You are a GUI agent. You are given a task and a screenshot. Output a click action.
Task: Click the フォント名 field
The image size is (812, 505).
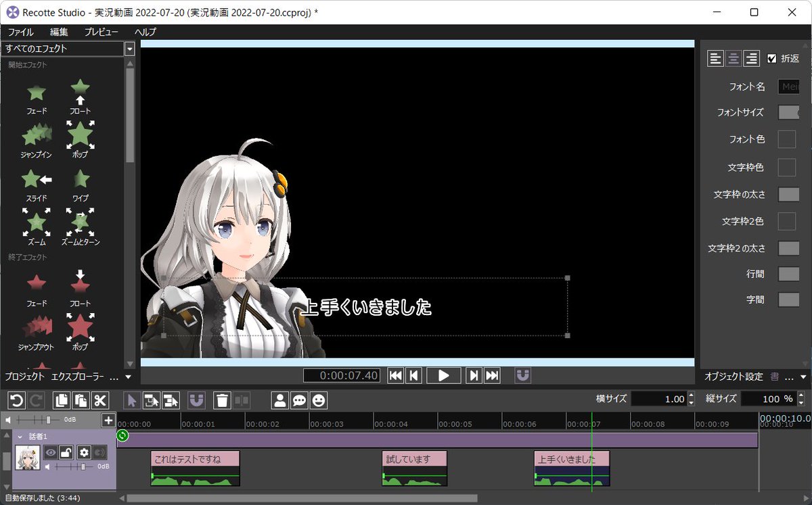(x=789, y=87)
